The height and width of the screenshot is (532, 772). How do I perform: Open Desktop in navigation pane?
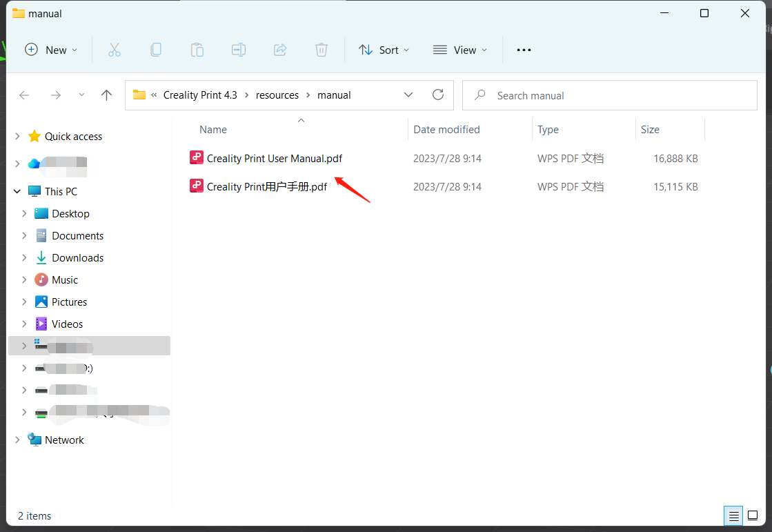pos(70,214)
